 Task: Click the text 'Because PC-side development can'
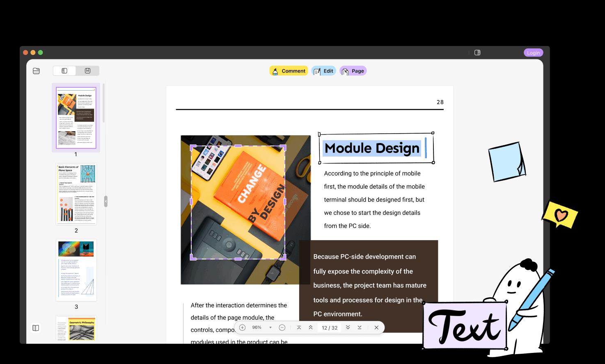point(364,257)
